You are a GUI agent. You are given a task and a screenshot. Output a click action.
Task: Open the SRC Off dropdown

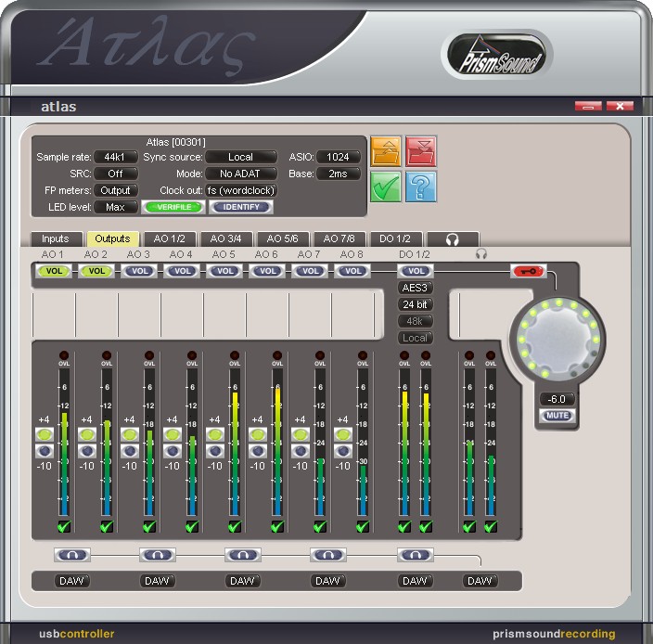pyautogui.click(x=115, y=174)
